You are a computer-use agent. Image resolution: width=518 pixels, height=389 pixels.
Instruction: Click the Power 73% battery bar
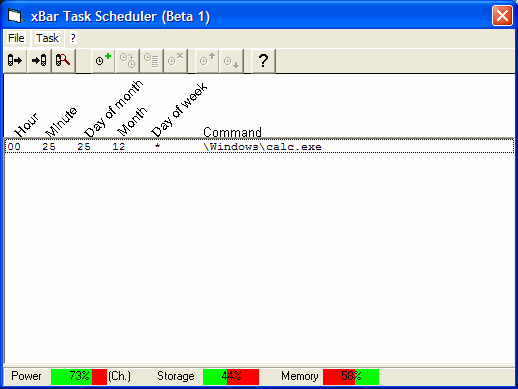(79, 376)
